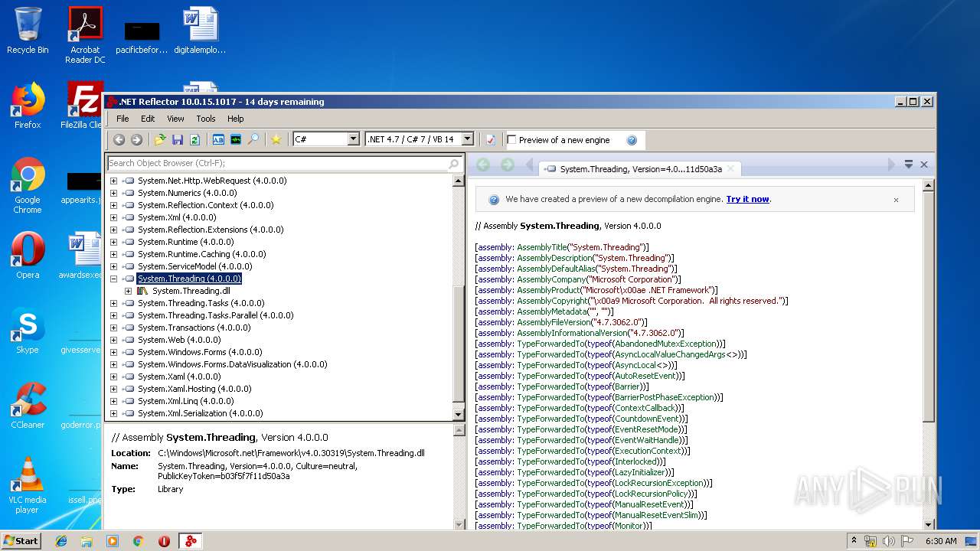Click the decompiled code pane vertical scrollbar
Viewport: 980px width, 551px height.
pos(928,355)
